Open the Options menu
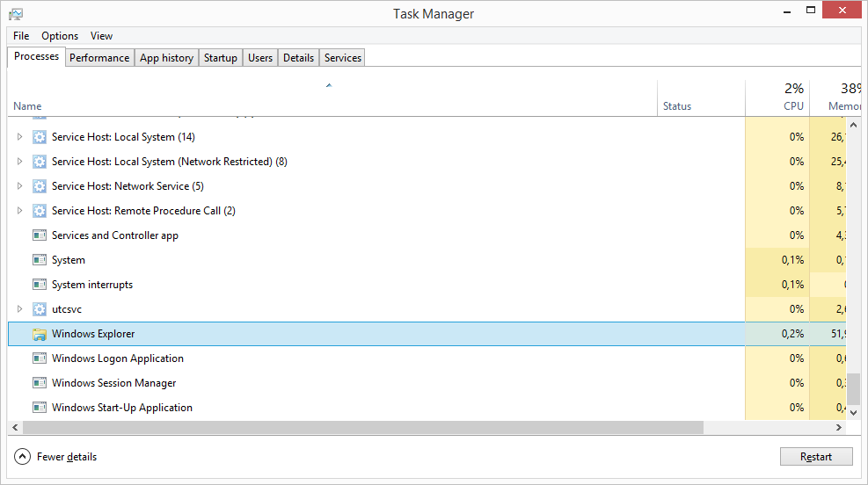The image size is (868, 485). (x=60, y=36)
